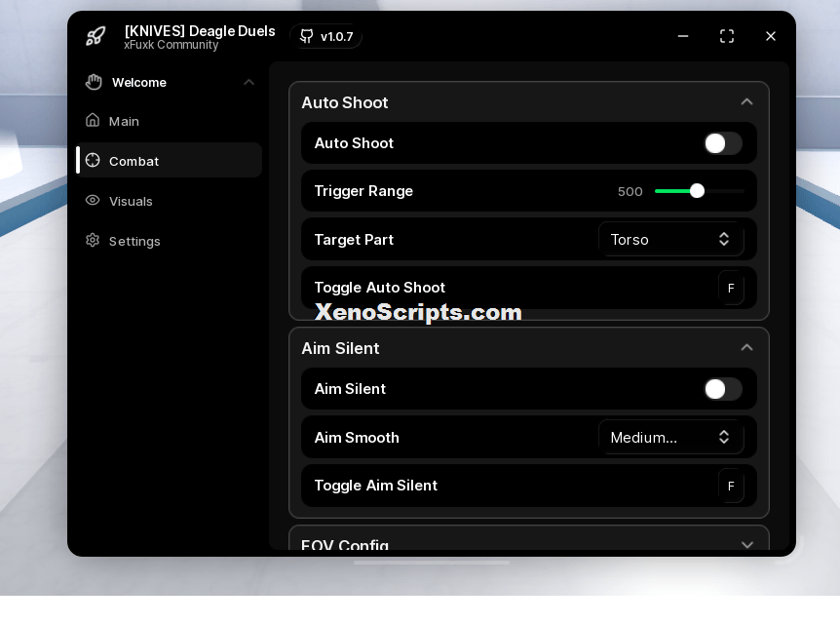Minimize the script window

[x=683, y=36]
